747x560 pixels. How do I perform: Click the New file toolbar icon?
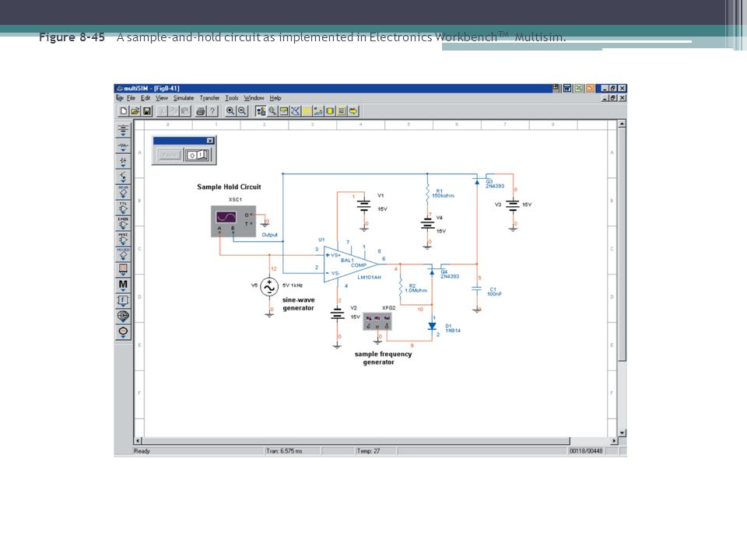(124, 111)
